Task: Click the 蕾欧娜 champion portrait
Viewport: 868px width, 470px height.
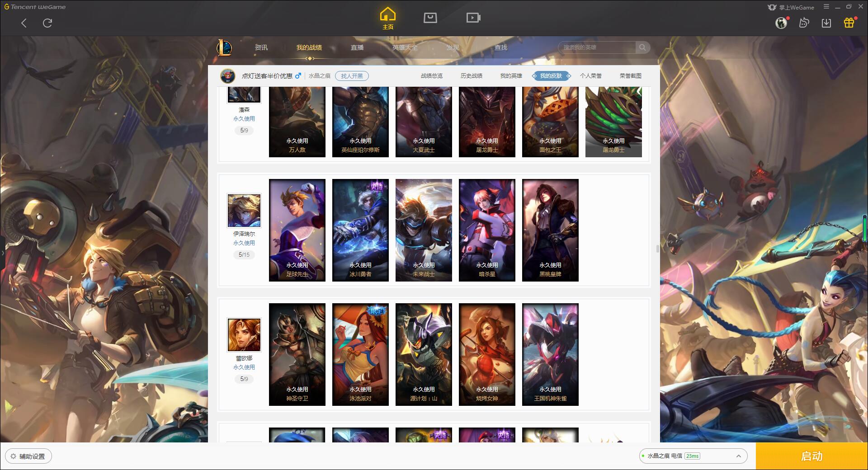Action: pos(244,335)
